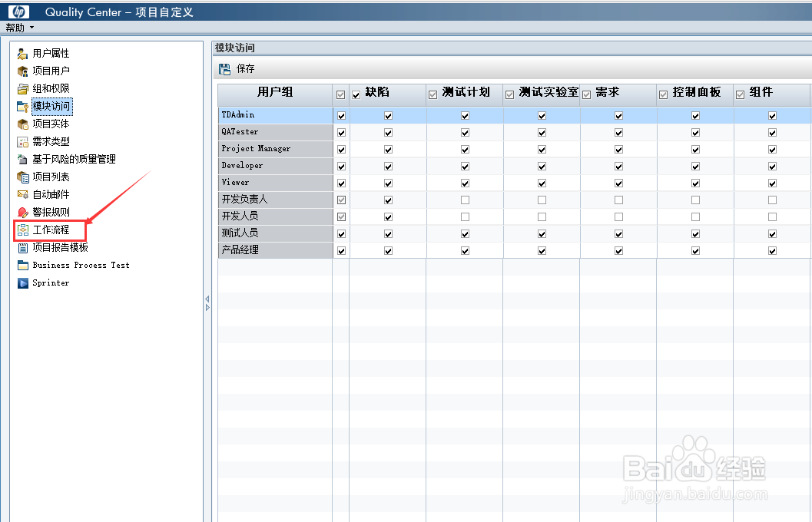Toggle the 测试实验室 column header checkbox
The image size is (812, 522).
point(509,94)
